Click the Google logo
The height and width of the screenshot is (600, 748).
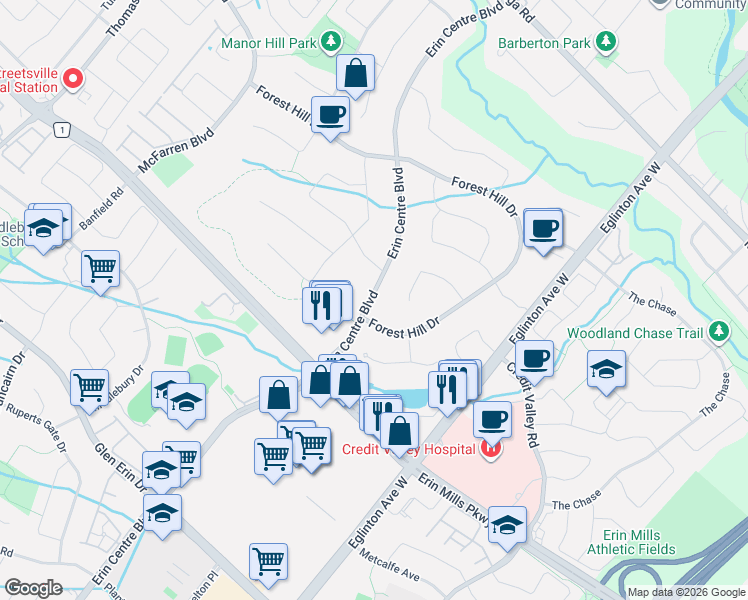point(33,588)
